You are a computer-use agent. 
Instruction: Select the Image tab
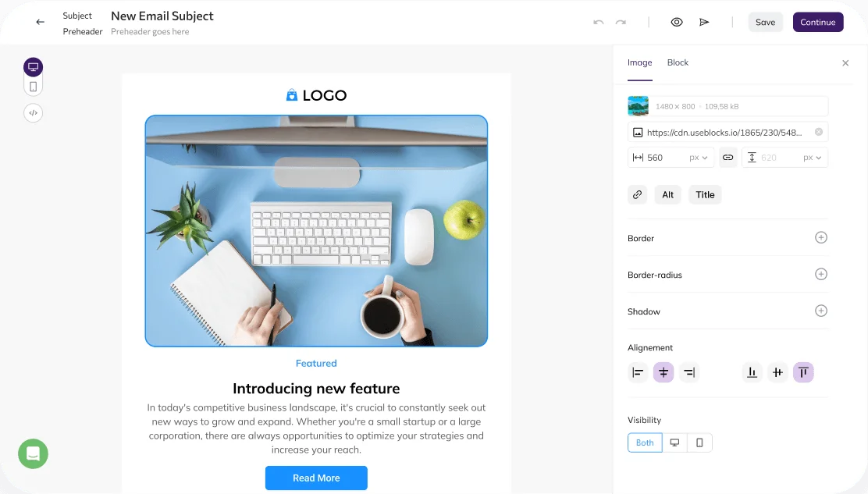[640, 62]
